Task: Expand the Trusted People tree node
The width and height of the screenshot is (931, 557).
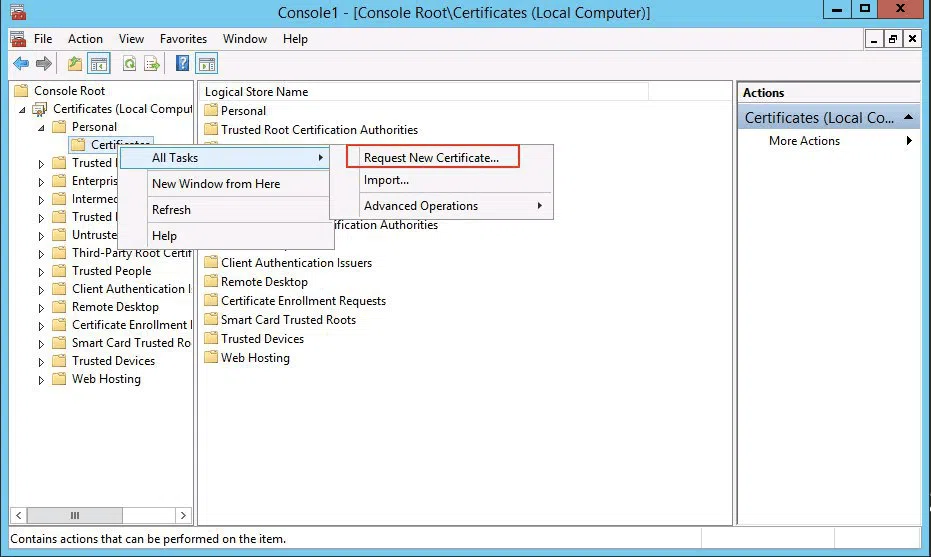Action: tap(41, 271)
